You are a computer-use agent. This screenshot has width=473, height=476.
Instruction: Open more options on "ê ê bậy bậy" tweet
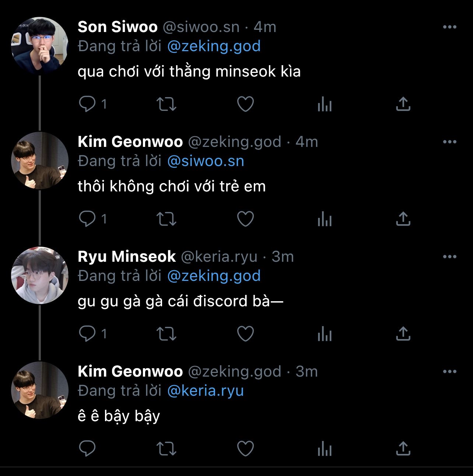pos(449,371)
